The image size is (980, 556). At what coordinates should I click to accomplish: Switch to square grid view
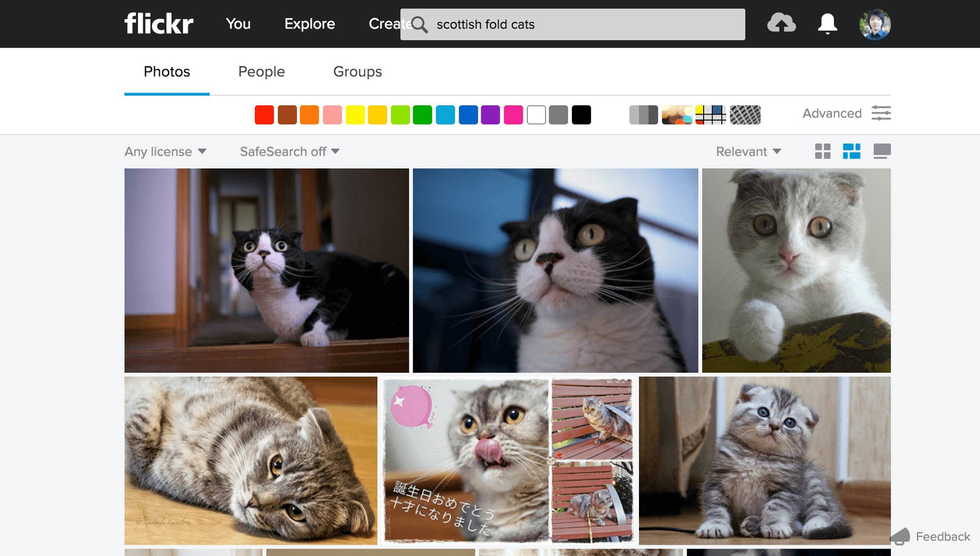point(823,151)
